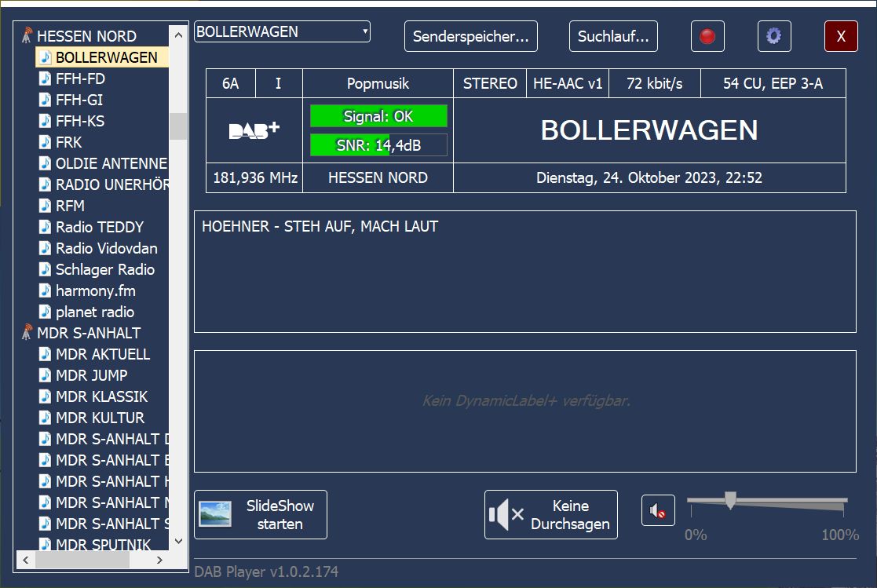Click the STEREO mode cell
This screenshot has width=877, height=588.
coord(490,84)
